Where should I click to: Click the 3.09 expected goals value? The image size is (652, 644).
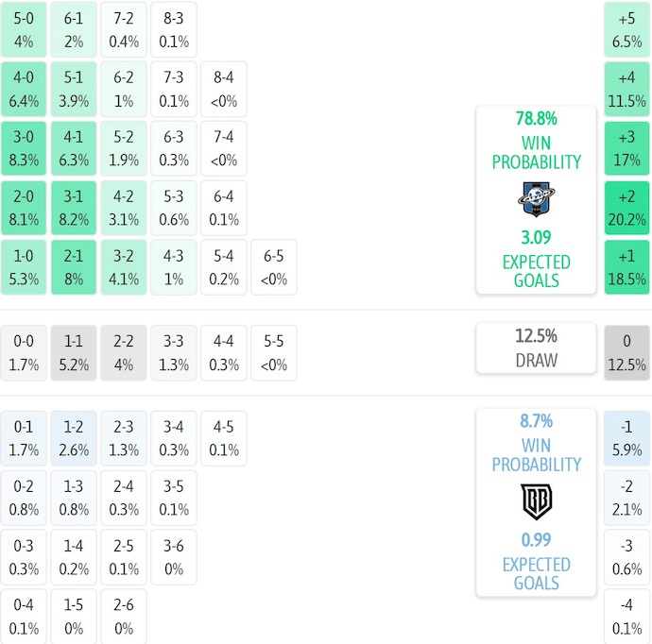click(537, 237)
